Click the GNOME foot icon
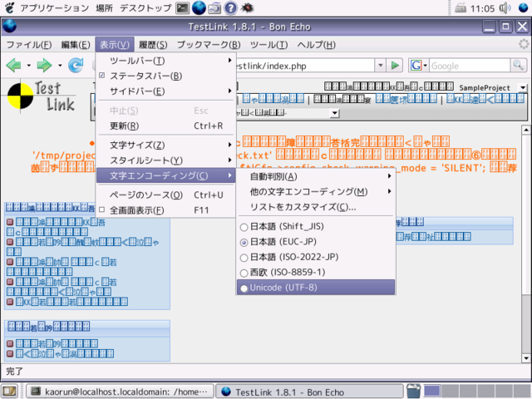532x399 pixels. pos(10,7)
